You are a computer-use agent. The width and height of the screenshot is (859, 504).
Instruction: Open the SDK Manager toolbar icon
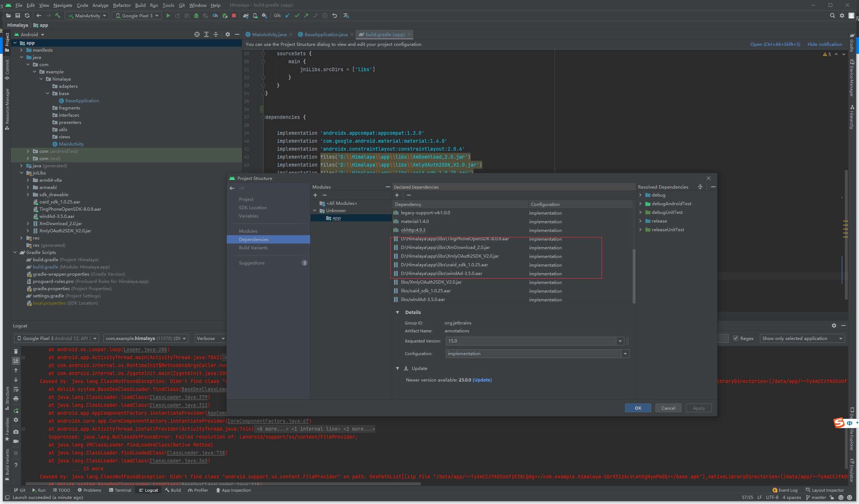(265, 16)
